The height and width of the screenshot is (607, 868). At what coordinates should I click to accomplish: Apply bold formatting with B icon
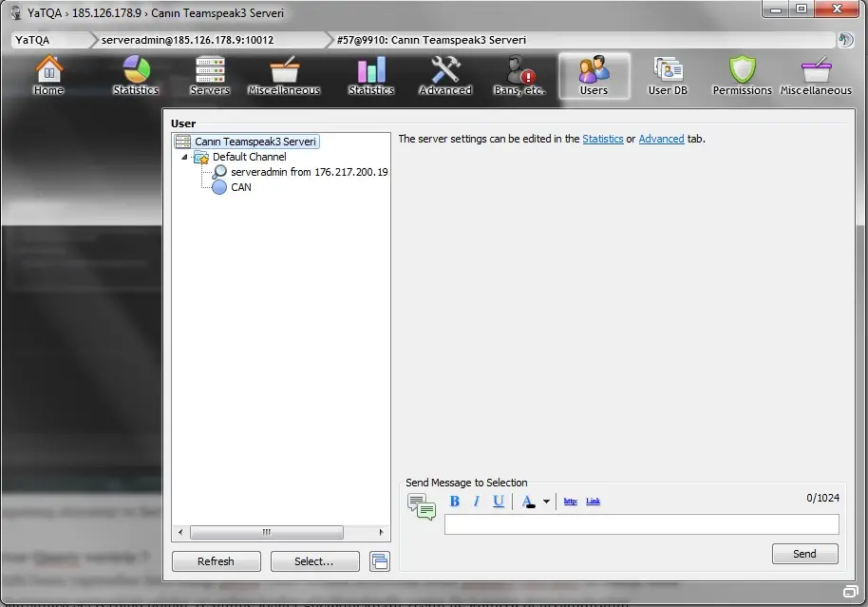[x=455, y=502]
